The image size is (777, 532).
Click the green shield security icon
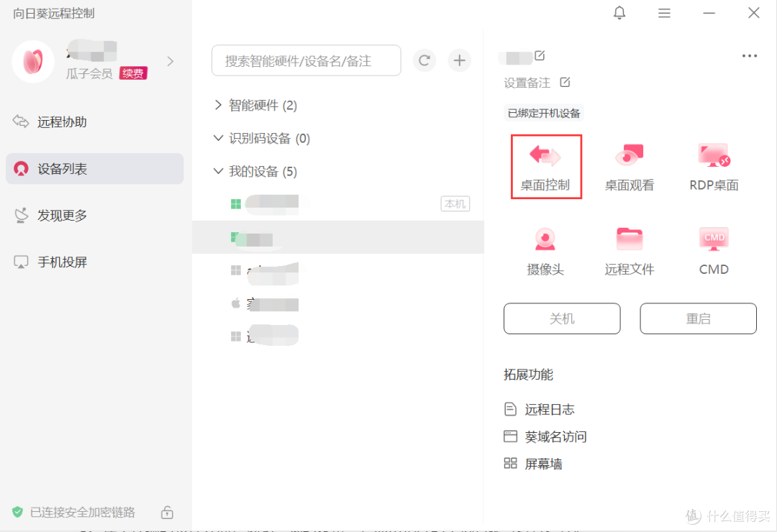(x=17, y=512)
